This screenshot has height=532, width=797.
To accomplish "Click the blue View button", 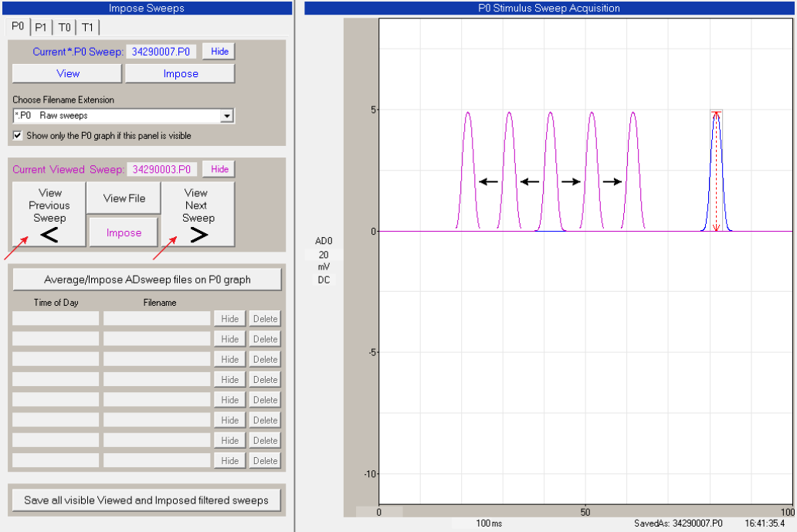I will 67,73.
